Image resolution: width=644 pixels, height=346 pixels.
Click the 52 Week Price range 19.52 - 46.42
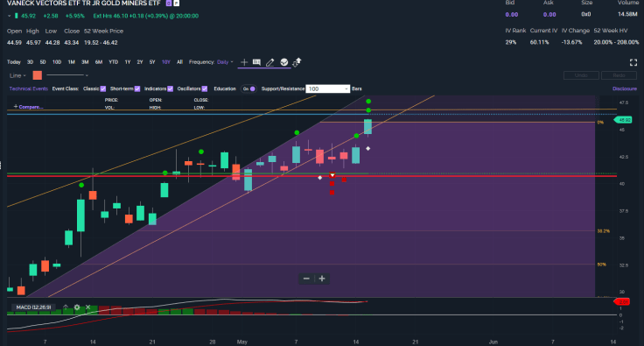pos(101,43)
